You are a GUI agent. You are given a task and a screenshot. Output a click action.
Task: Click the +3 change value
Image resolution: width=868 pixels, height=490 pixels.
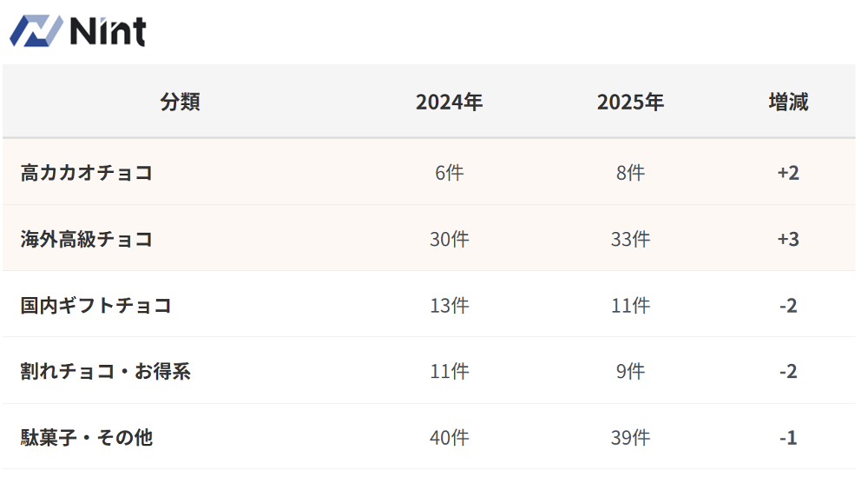[788, 239]
